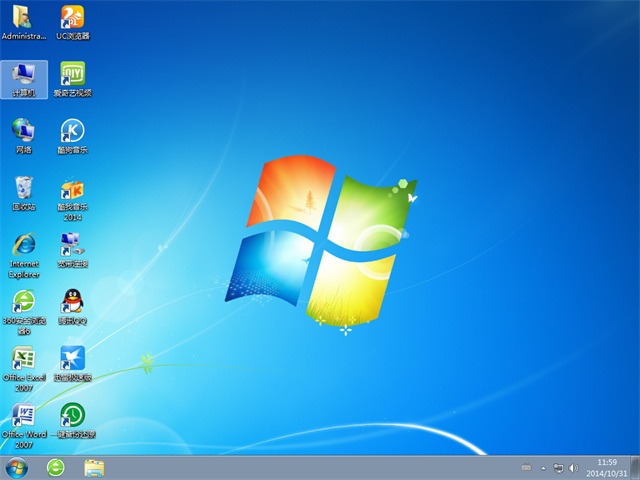Click the Show Desktop strip at taskbar end
This screenshot has height=480, width=640.
pos(636,468)
